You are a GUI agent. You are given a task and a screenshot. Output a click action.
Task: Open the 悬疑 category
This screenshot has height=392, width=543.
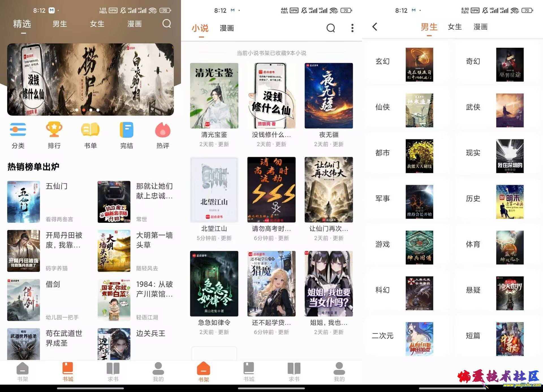click(x=498, y=293)
